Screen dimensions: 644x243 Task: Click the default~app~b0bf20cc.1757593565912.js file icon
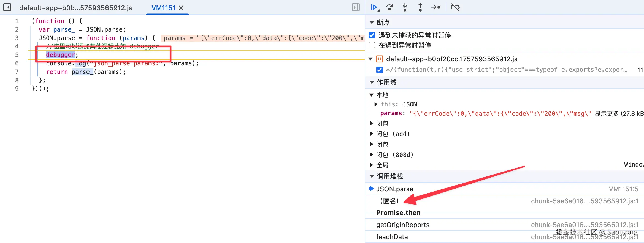coord(380,59)
